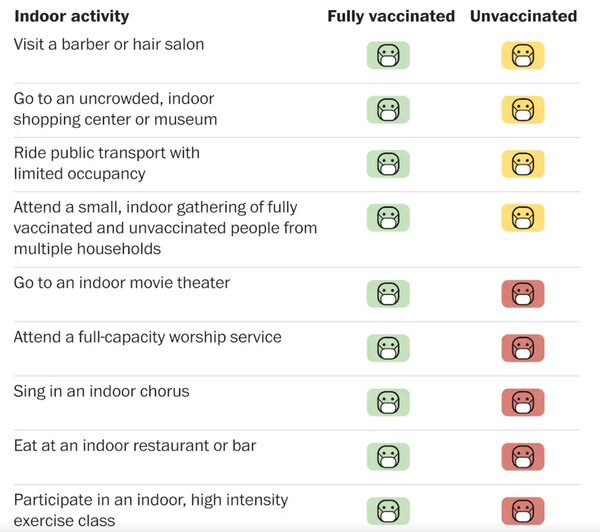Click 'Sing in an indoor chorus' row label
Image resolution: width=600 pixels, height=532 pixels.
point(101,392)
